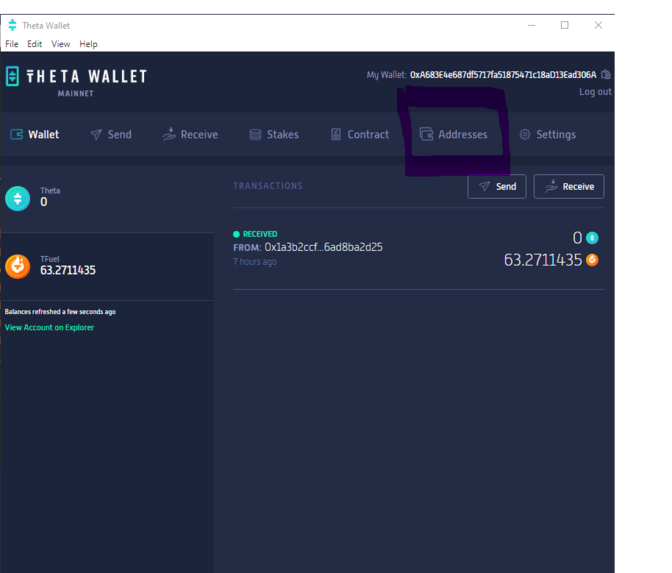Select the TFuel balance row
Viewport: 672px width, 573px height.
[107, 267]
